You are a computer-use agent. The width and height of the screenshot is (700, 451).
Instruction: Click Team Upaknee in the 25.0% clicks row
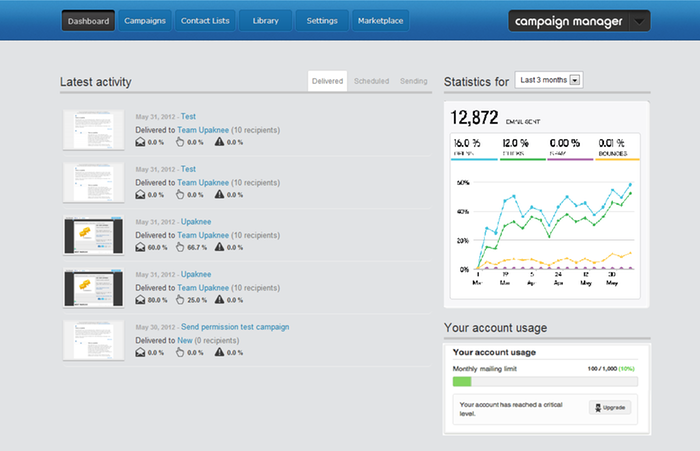[203, 288]
